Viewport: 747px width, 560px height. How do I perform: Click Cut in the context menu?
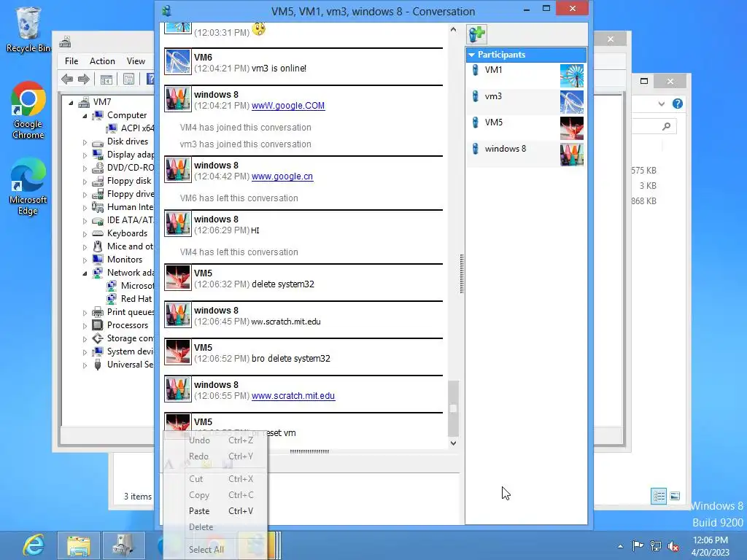215,479
